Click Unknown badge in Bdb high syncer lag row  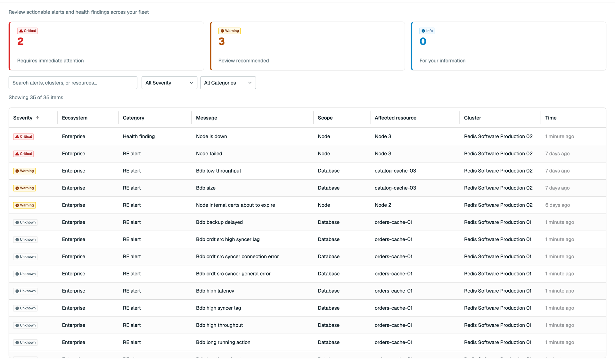click(x=25, y=308)
